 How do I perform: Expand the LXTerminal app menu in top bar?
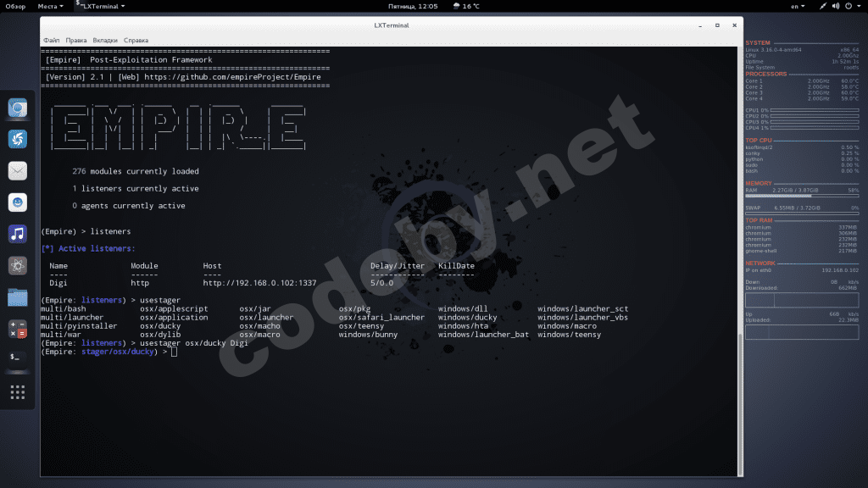(x=100, y=6)
